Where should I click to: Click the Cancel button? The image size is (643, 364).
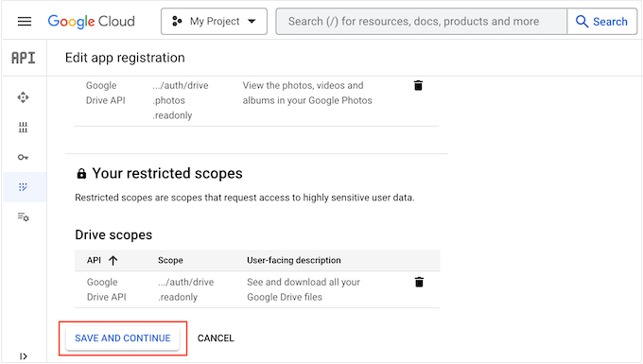[x=216, y=338]
